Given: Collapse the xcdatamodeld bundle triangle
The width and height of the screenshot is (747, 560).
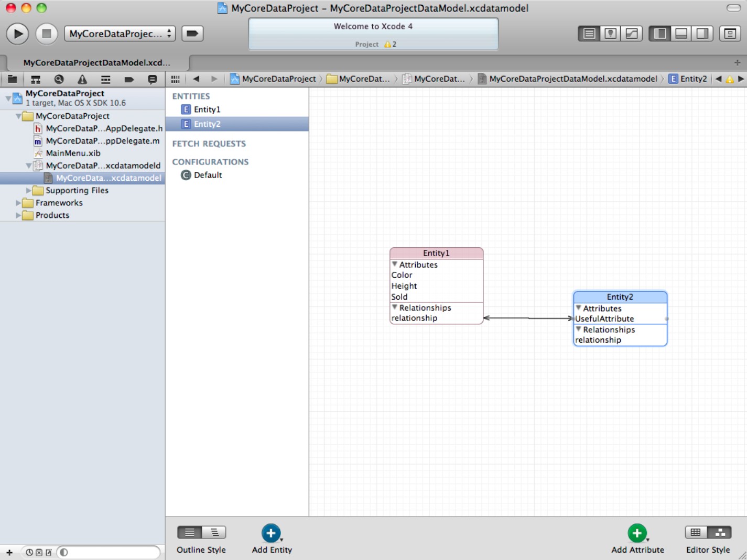Looking at the screenshot, I should 29,166.
